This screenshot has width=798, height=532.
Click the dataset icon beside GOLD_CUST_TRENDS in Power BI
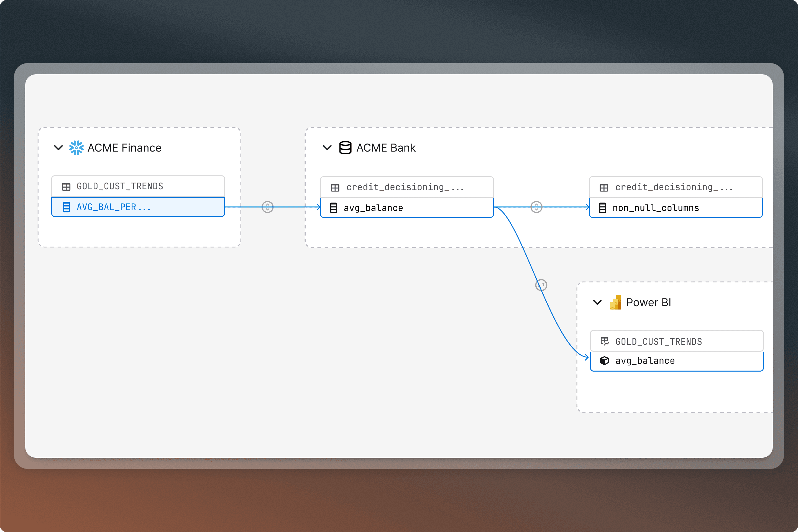[605, 341]
